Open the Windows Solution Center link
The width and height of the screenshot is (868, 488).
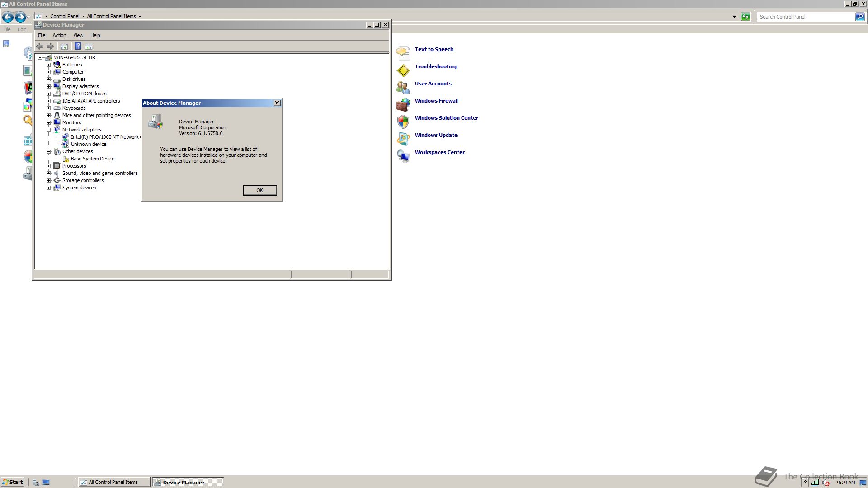446,118
